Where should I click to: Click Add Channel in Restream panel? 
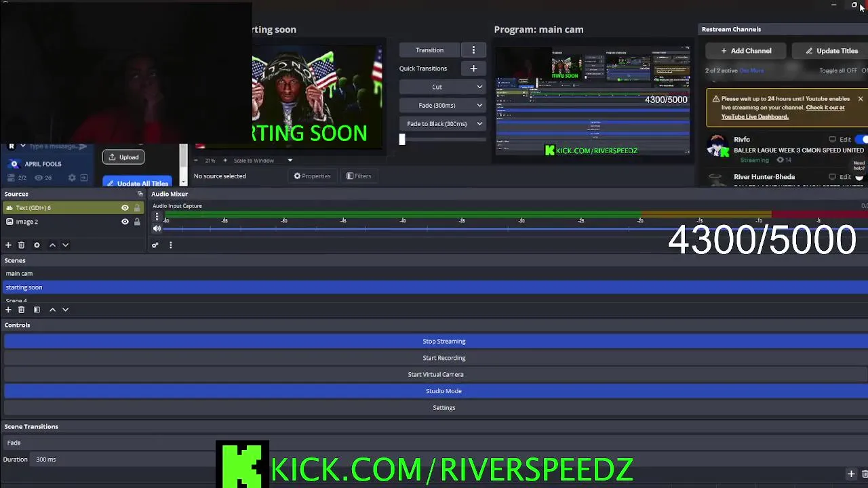point(746,51)
